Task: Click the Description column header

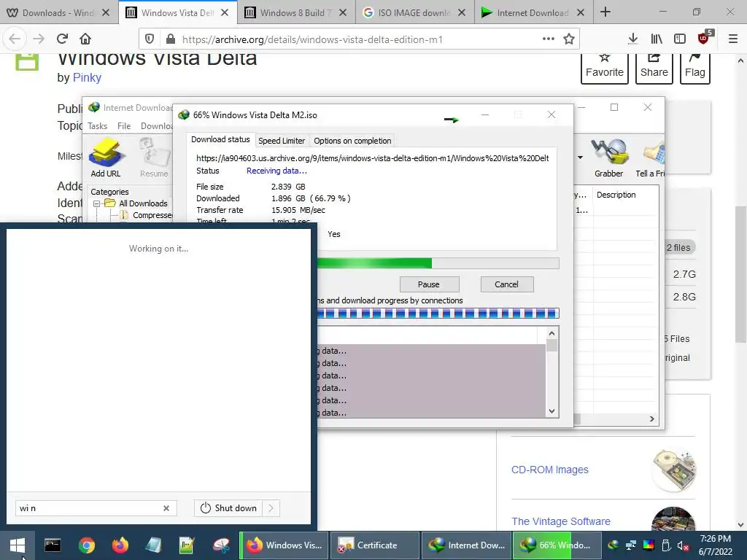Action: [x=616, y=195]
